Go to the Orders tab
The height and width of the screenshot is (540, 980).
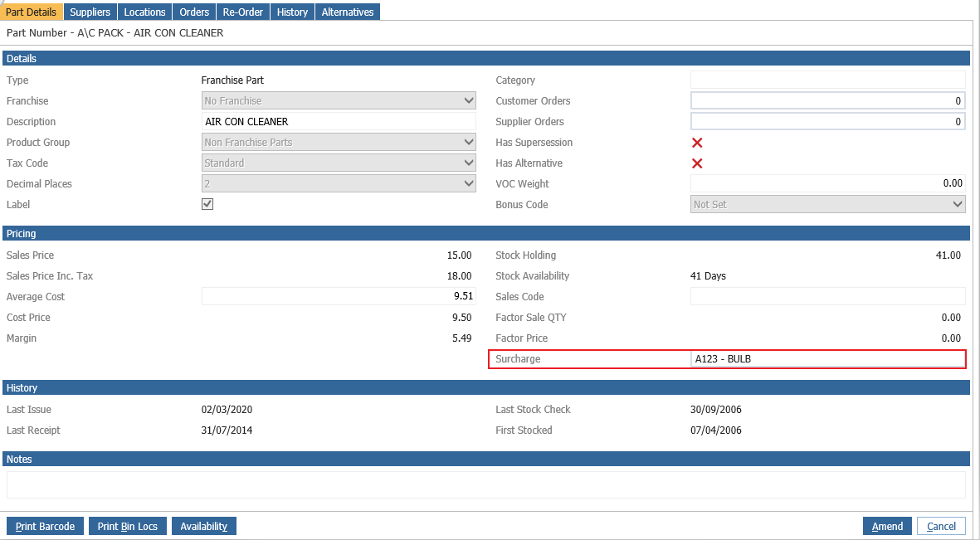193,12
